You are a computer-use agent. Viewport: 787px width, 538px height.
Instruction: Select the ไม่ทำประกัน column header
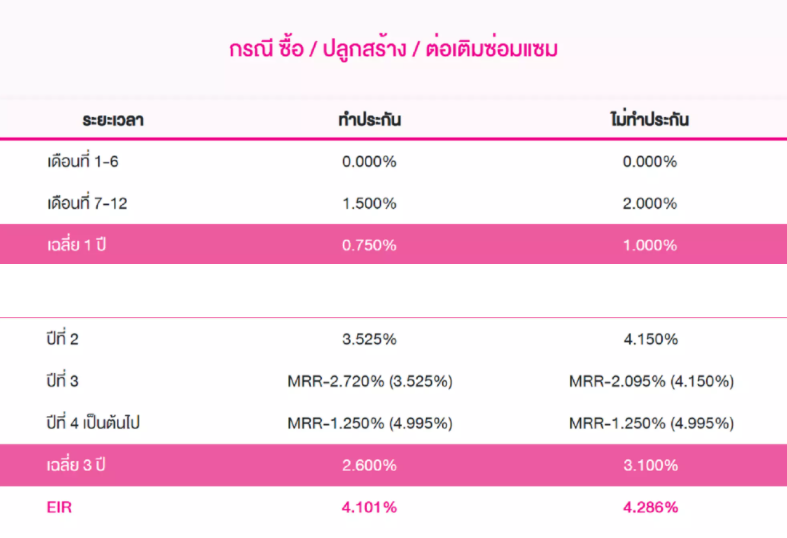click(x=649, y=118)
